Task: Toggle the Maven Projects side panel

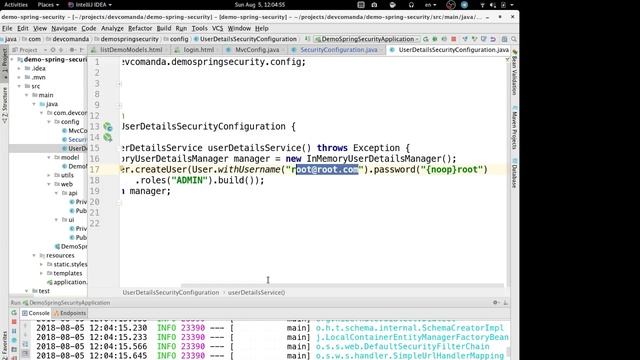Action: click(514, 128)
